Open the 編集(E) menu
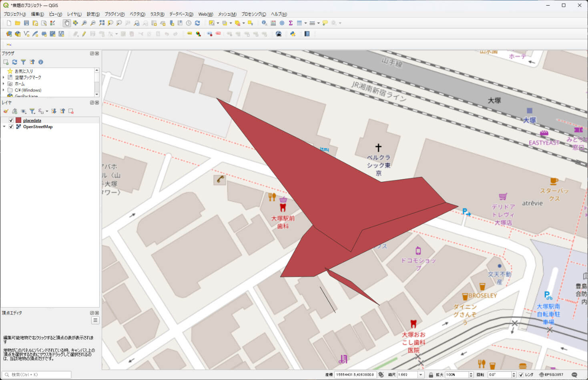Image resolution: width=588 pixels, height=380 pixels. (x=37, y=14)
